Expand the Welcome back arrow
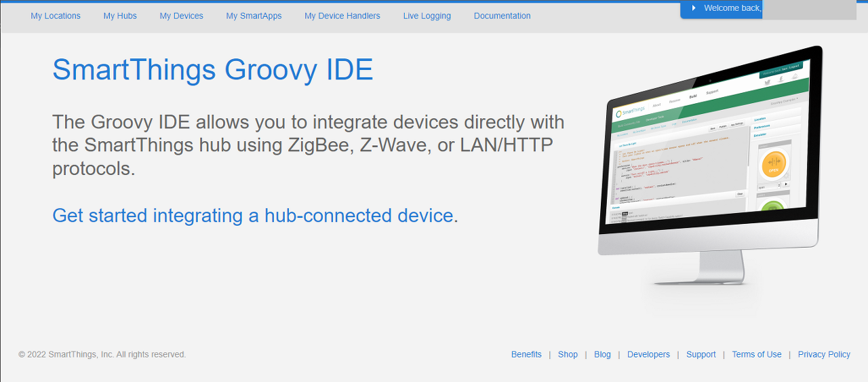The width and height of the screenshot is (868, 382). 694,8
